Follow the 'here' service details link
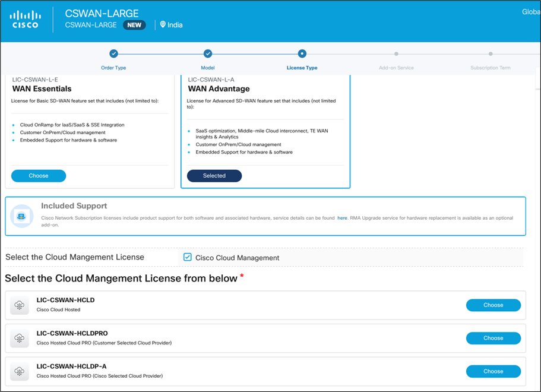541x392 pixels. pyautogui.click(x=342, y=218)
